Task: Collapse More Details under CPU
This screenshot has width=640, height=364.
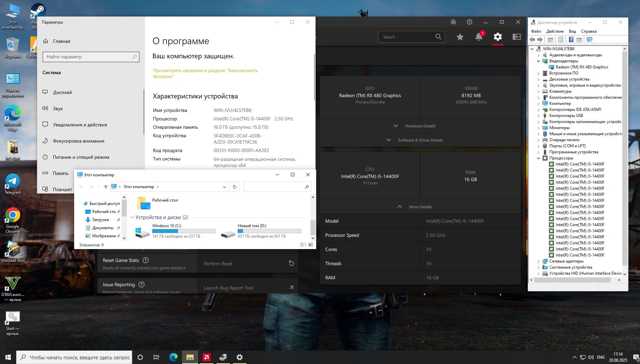Action: coord(420,207)
